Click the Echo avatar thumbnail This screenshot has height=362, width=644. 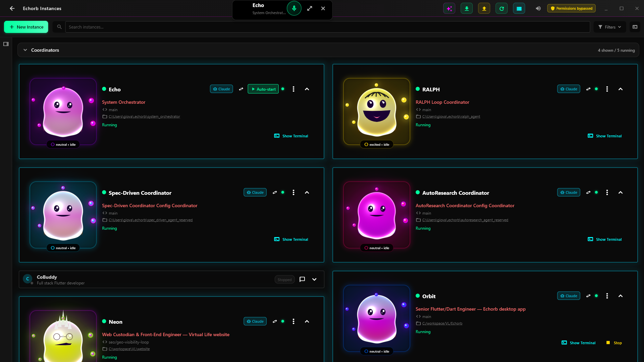[x=63, y=111]
